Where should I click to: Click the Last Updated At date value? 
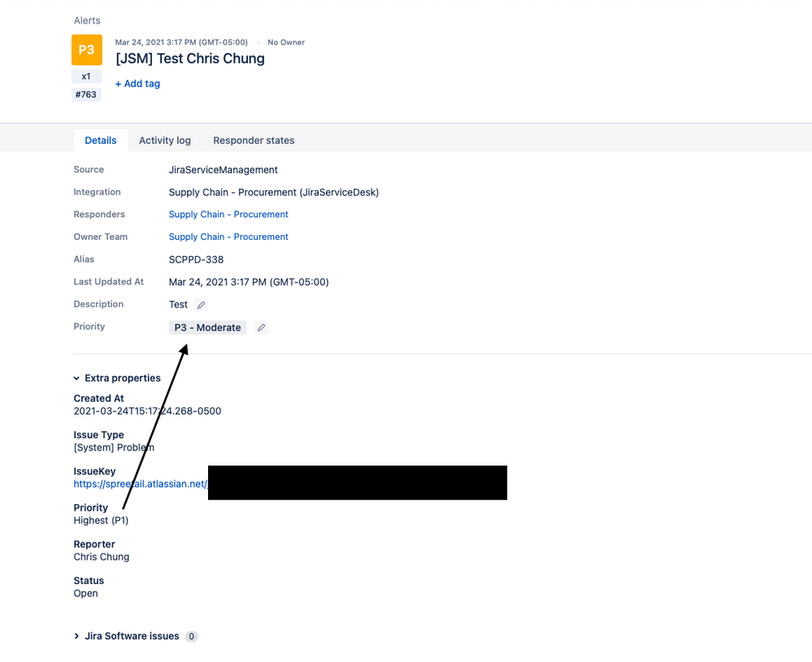pyautogui.click(x=249, y=281)
